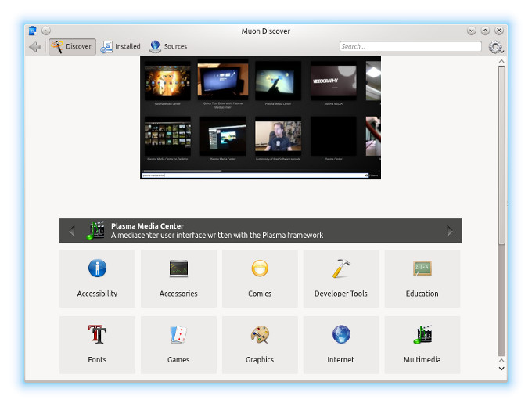This screenshot has width=532, height=407.
Task: Open the Multimedia category
Action: (422, 345)
